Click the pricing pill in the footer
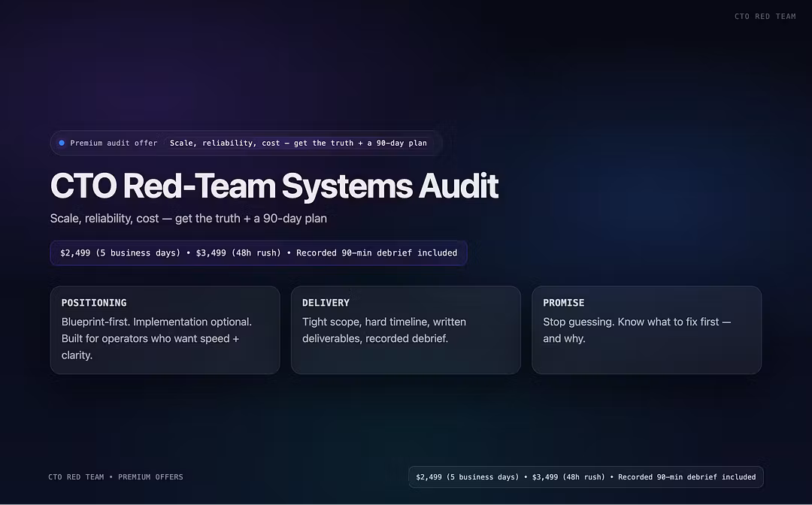This screenshot has width=812, height=505. coord(586,477)
